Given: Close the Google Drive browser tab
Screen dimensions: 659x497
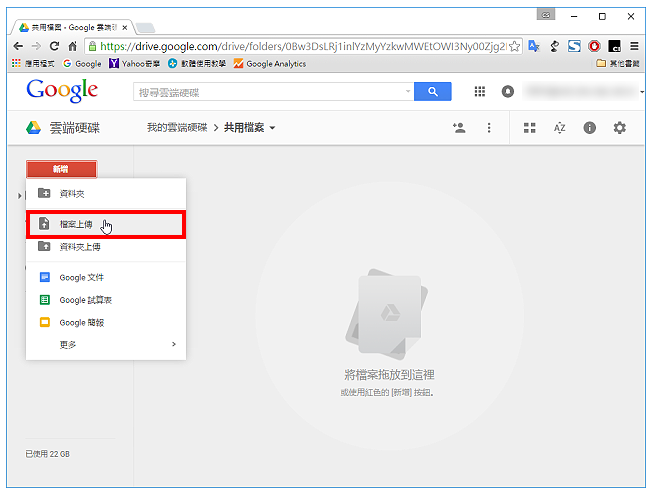Looking at the screenshot, I should [x=124, y=28].
